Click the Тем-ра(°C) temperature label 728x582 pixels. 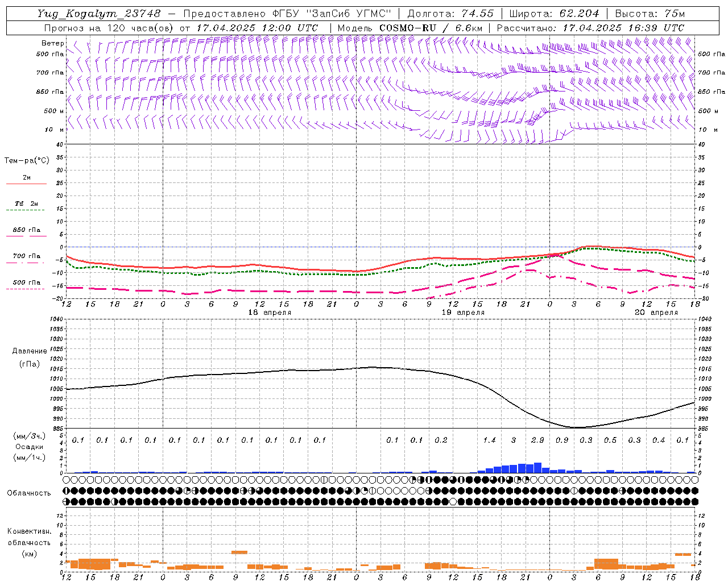(27, 161)
